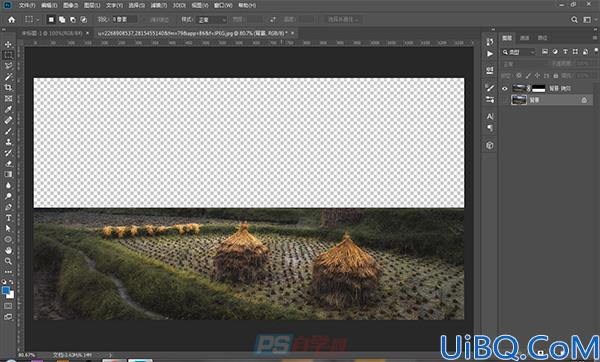This screenshot has width=600, height=362.
Task: Open the Properties panel icon in side dock
Action: coord(490,70)
